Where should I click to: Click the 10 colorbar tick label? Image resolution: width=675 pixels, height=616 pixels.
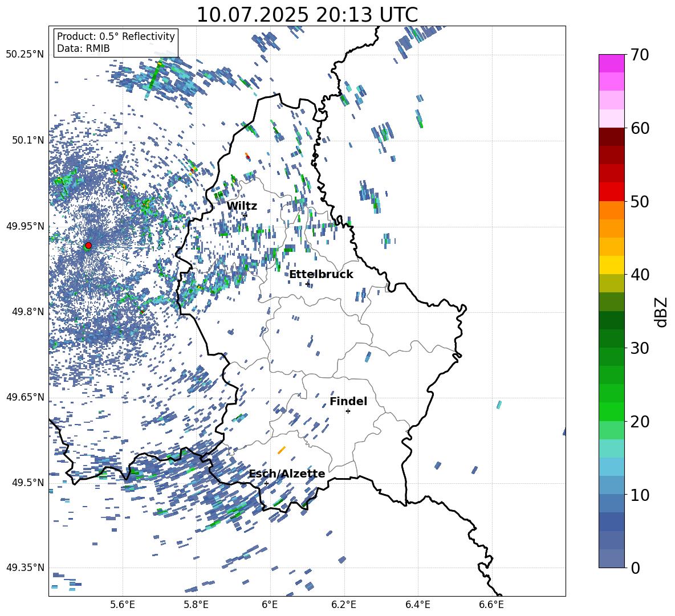click(640, 495)
